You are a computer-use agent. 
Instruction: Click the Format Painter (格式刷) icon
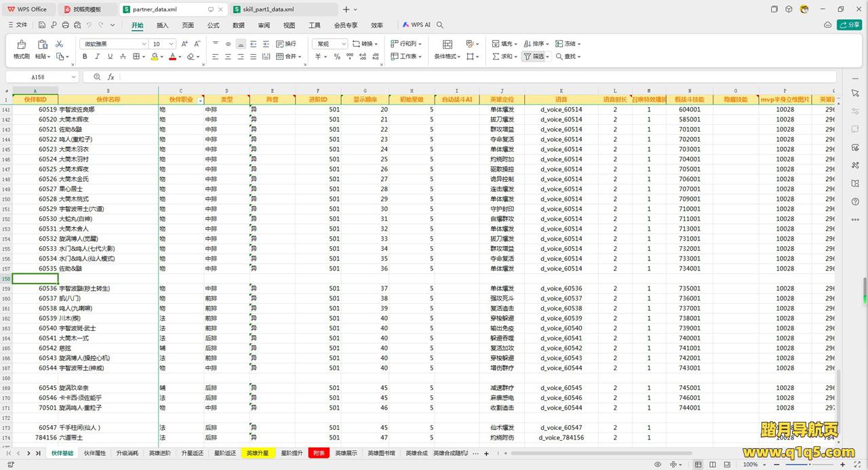click(x=21, y=44)
